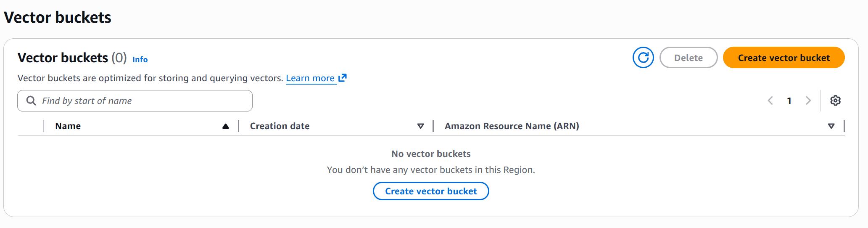
Task: Open table preferences gear icon
Action: (835, 101)
